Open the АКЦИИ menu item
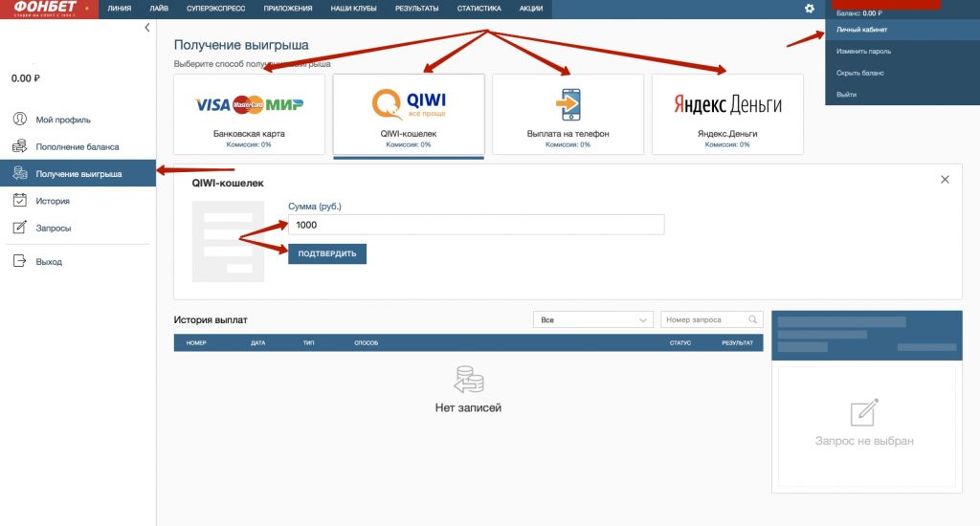Image resolution: width=980 pixels, height=526 pixels. click(530, 9)
